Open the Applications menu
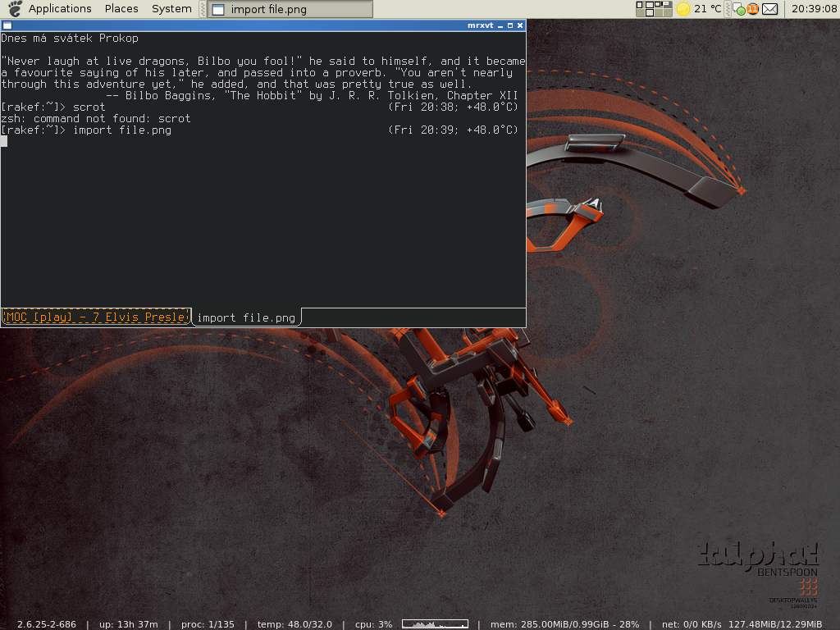This screenshot has width=840, height=630. tap(59, 8)
